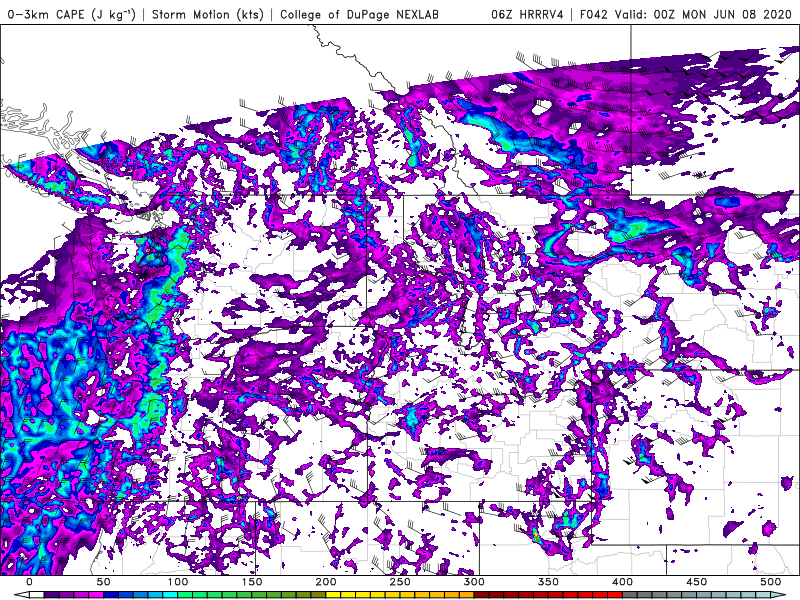Click the 'Storm Motion (kts)' title text
800x600 pixels.
[x=208, y=14]
